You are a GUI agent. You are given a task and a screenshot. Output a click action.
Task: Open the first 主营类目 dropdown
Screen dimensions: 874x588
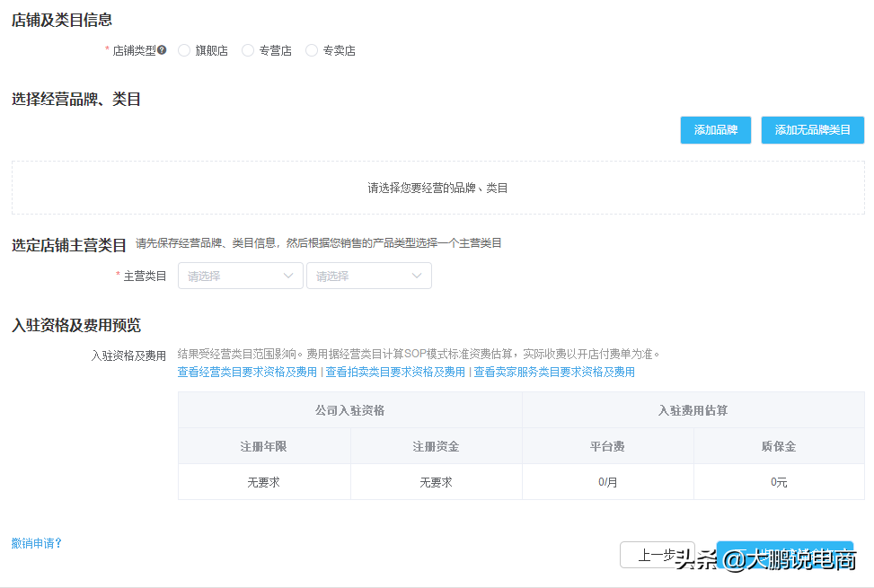240,276
